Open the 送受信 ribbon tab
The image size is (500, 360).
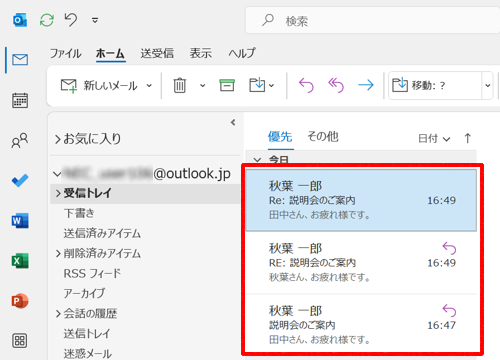click(x=157, y=53)
